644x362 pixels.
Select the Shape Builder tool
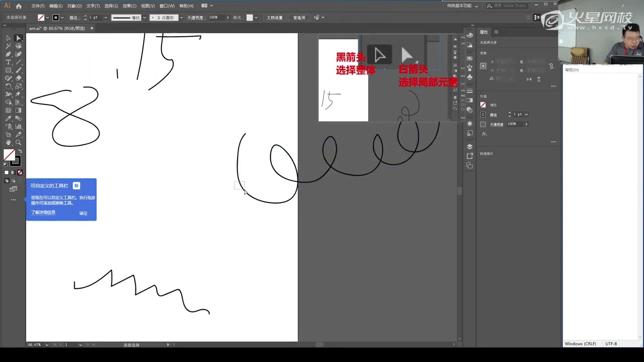click(9, 103)
